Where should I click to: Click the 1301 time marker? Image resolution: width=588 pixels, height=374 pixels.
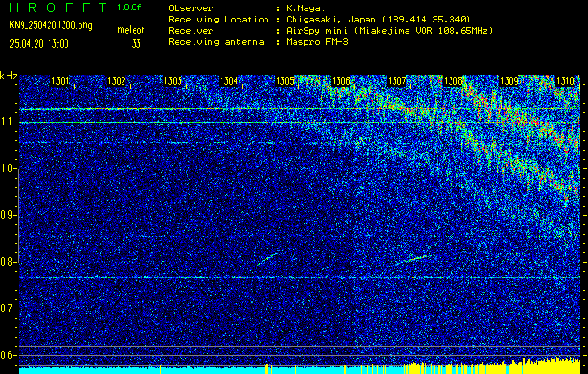point(61,81)
